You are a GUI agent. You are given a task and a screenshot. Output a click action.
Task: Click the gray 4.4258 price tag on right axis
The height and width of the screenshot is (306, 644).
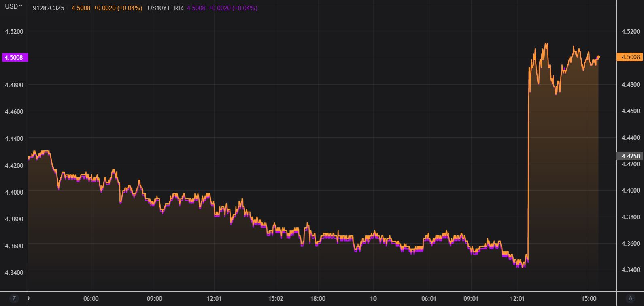point(630,156)
